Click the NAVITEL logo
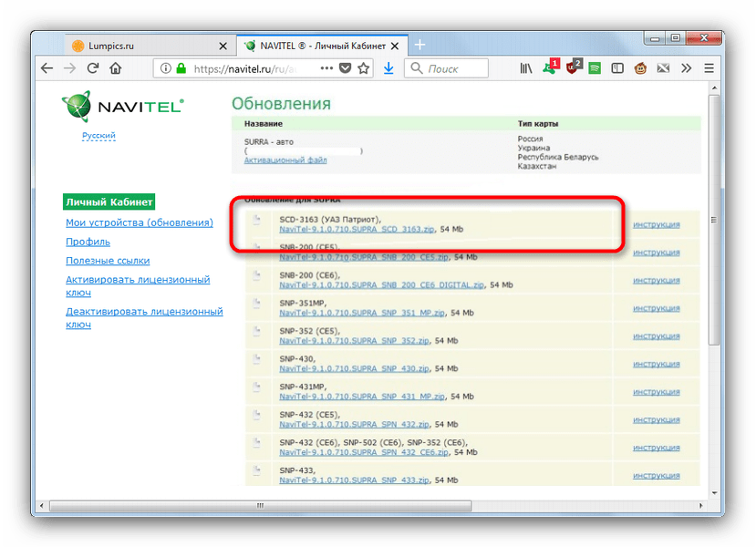The height and width of the screenshot is (547, 756). (123, 107)
